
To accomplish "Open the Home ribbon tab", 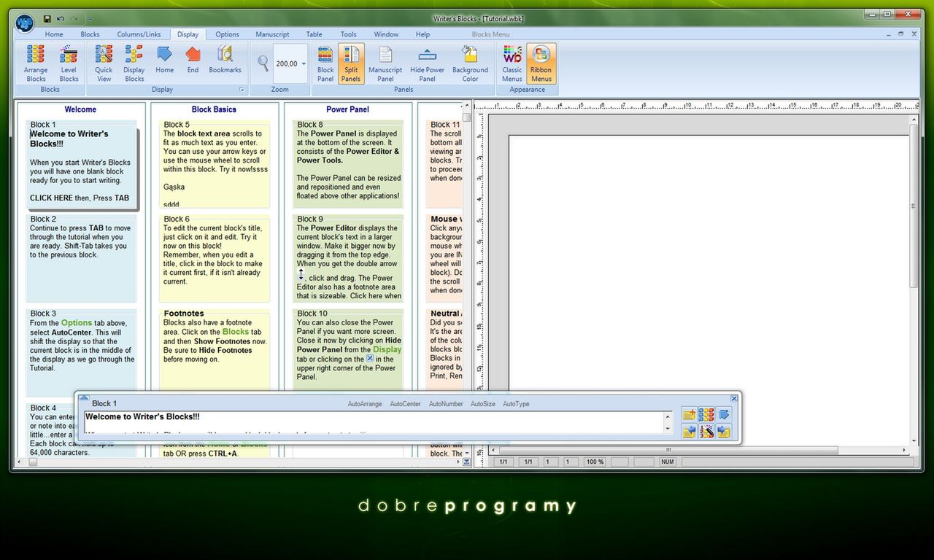I will click(54, 34).
